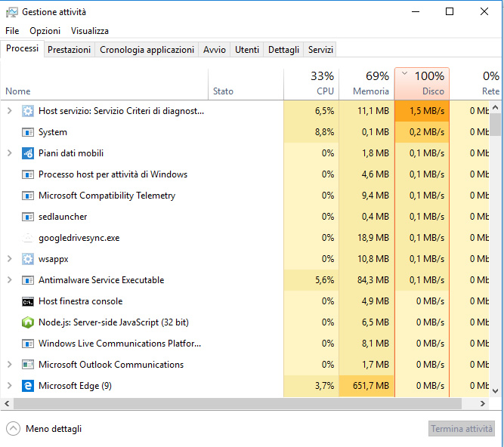
Task: Click the wsappx gear icon
Action: [x=28, y=259]
